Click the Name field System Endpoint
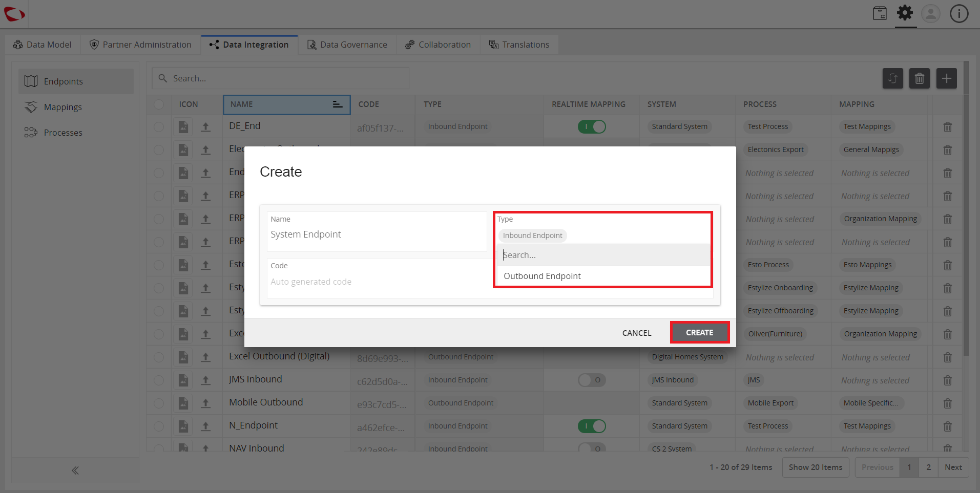Viewport: 980px width, 493px height. tap(377, 231)
